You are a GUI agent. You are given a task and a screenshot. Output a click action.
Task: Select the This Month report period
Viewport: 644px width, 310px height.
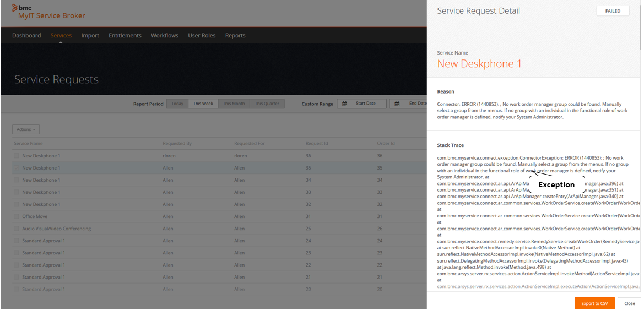(x=234, y=104)
